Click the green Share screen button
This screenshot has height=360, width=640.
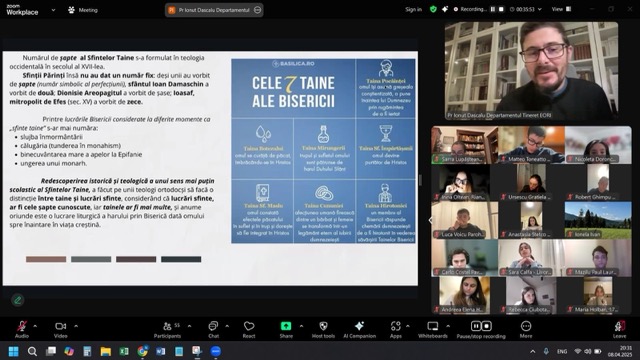pos(286,329)
